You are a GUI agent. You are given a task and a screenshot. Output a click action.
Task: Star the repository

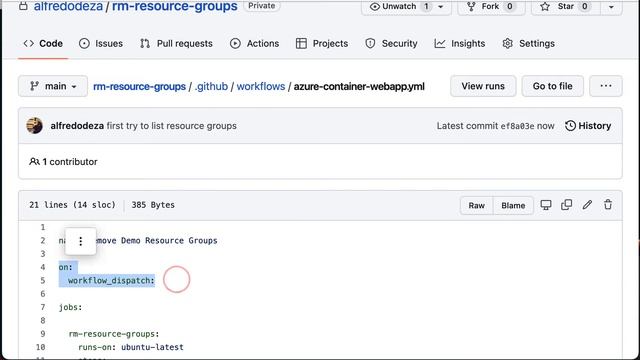pyautogui.click(x=565, y=7)
